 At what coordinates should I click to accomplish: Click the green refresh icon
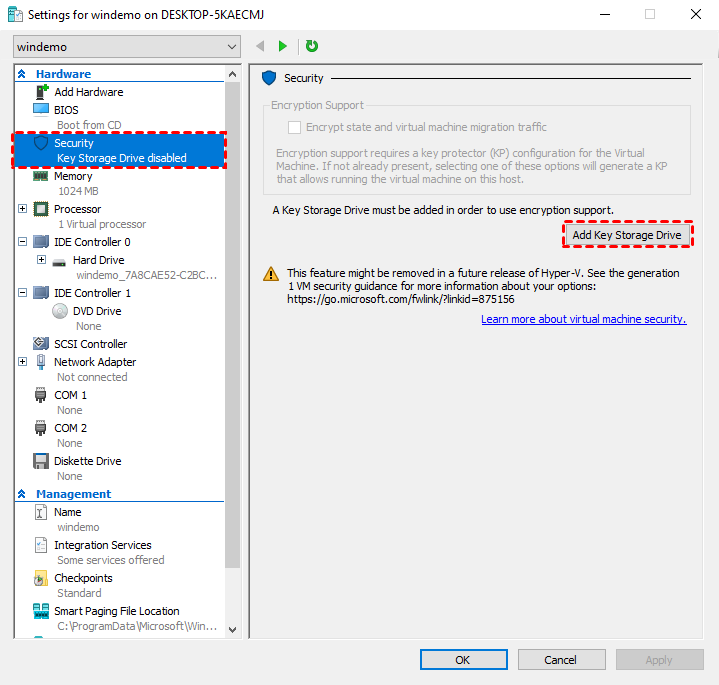(312, 46)
